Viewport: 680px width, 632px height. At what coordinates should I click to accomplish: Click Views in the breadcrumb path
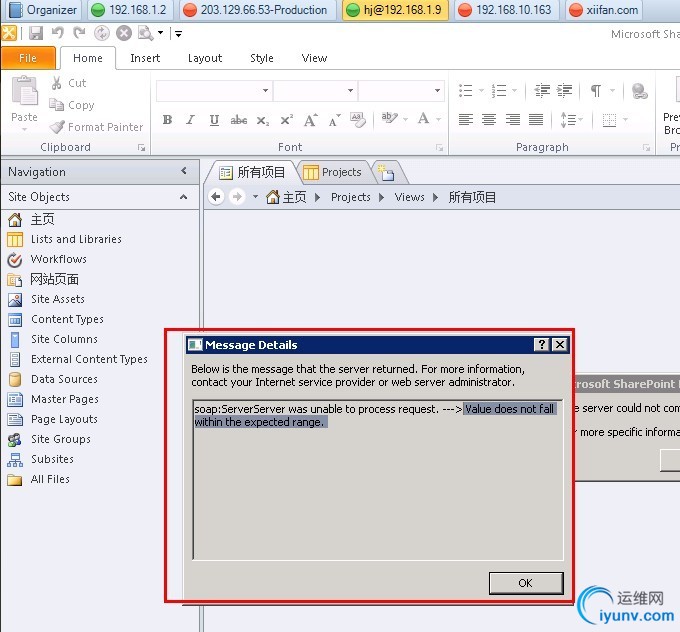tap(409, 197)
